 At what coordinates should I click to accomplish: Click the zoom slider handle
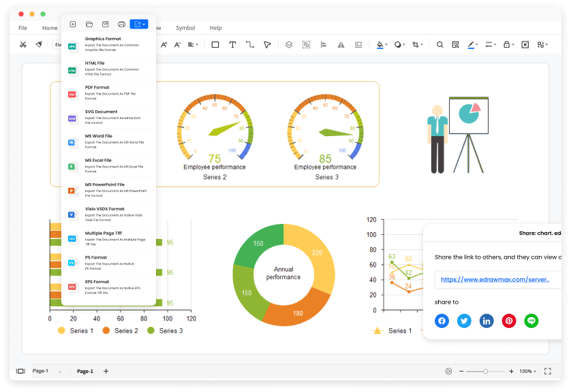tap(485, 372)
